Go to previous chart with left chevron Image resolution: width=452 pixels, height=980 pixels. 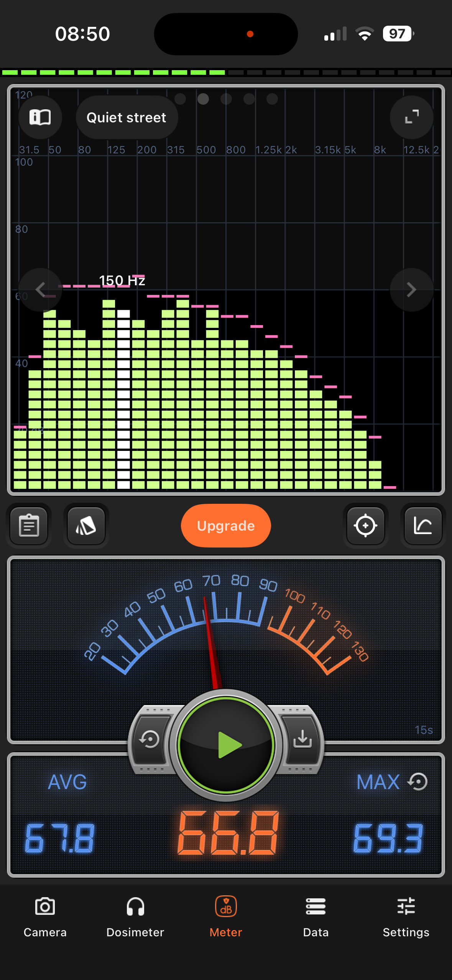tap(40, 289)
